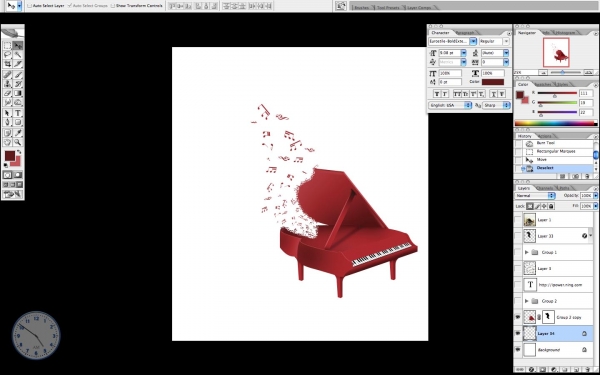Expand Group 2 folder triangle
The image size is (600, 375).
click(527, 301)
